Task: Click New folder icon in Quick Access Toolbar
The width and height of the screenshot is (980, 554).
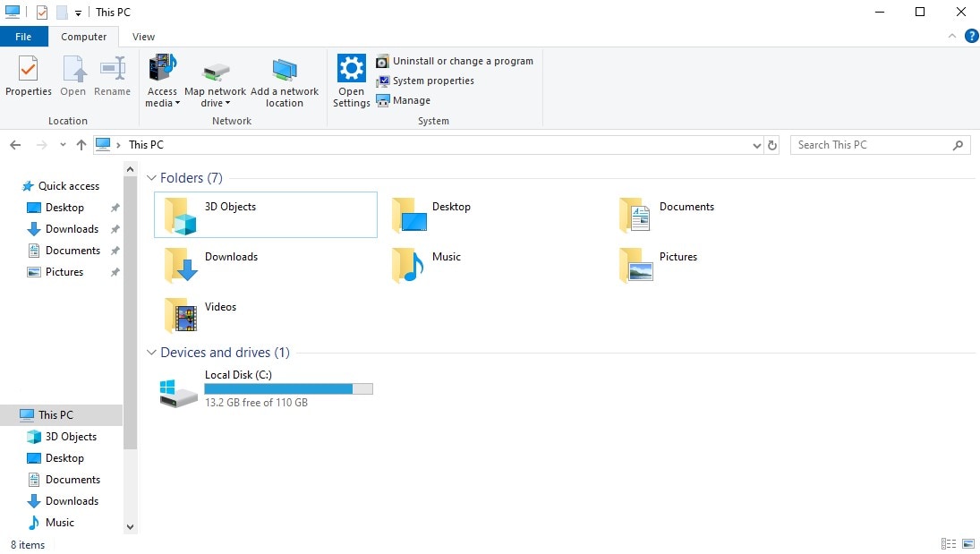Action: pos(61,12)
